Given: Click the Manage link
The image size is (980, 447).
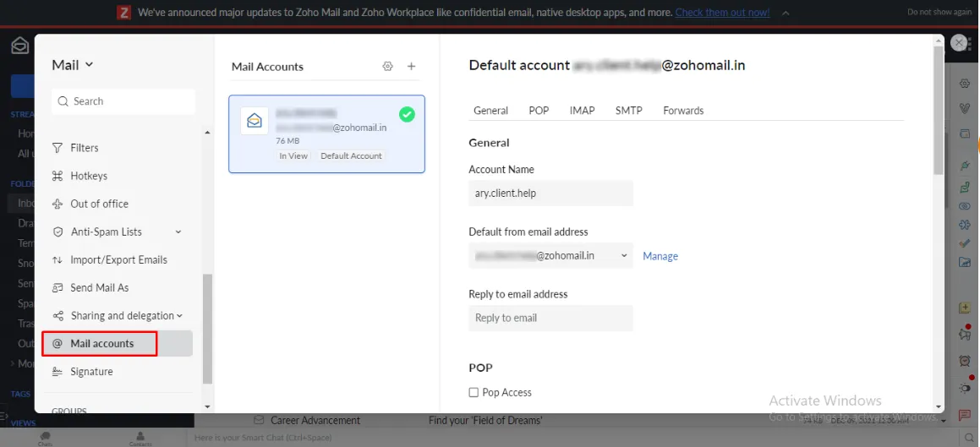Looking at the screenshot, I should click(660, 256).
